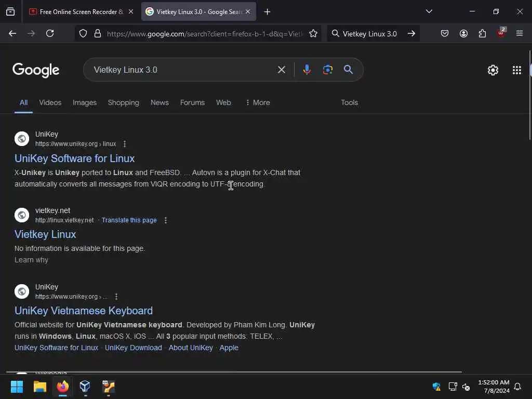Run Google search magnifier button

click(x=348, y=70)
